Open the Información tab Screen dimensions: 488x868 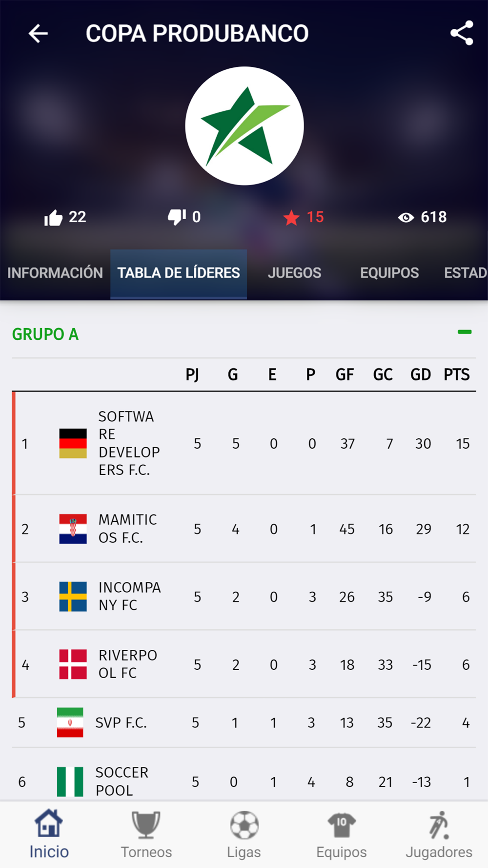coord(55,273)
